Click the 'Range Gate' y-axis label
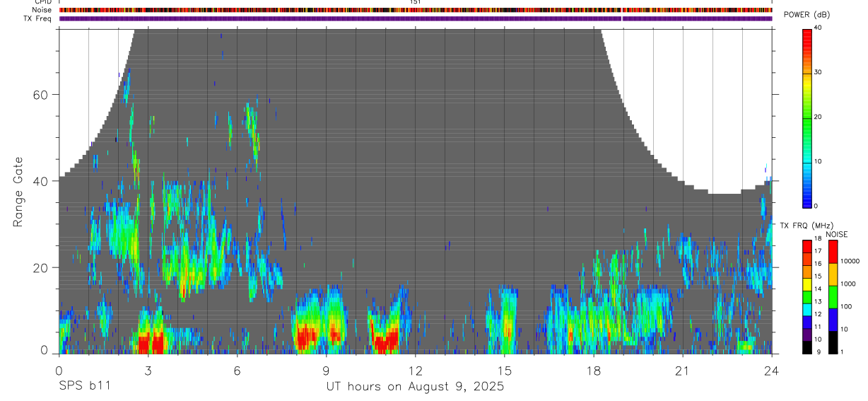This screenshot has height=401, width=868. [18, 192]
